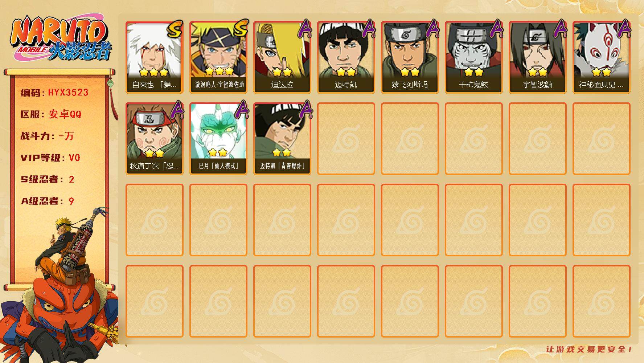Image resolution: width=644 pixels, height=363 pixels.
Task: Click the 神秘面具男 masked ninja card
Action: click(x=601, y=57)
